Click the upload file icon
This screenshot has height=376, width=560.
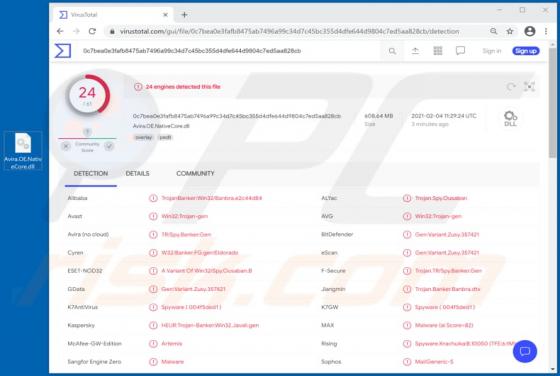point(415,51)
